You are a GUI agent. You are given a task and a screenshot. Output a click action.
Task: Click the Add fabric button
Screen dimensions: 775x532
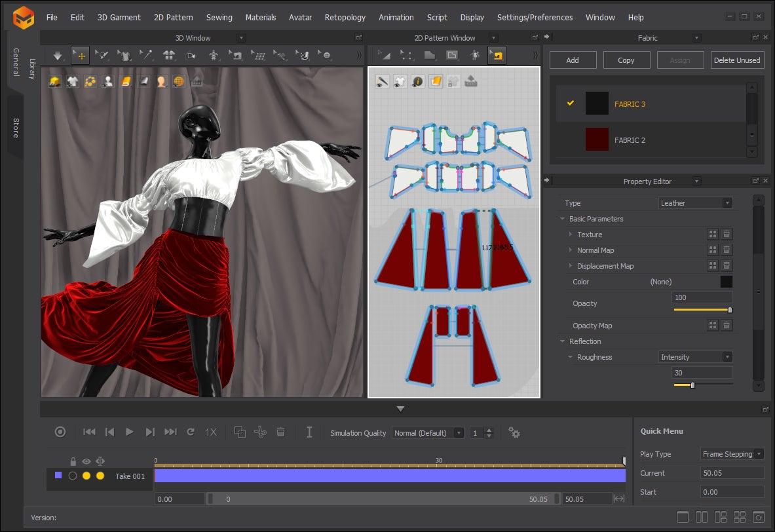[573, 60]
